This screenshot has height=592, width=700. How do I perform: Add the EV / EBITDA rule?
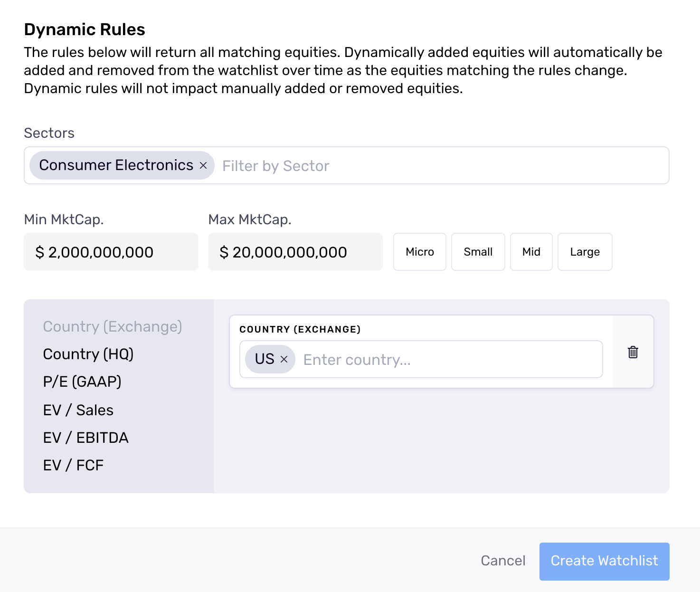(x=86, y=438)
